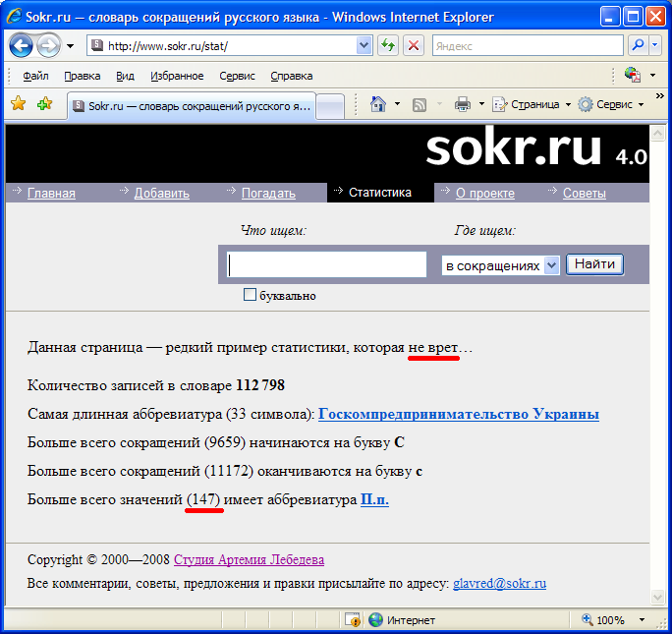Viewport: 672px width, 634px height.
Task: Click the magnifier search button
Action: point(639,45)
